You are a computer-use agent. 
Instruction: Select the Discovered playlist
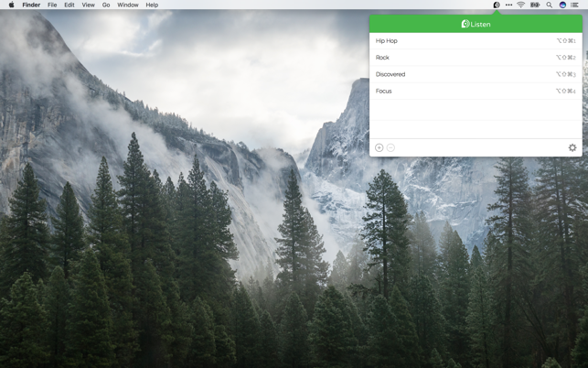476,74
